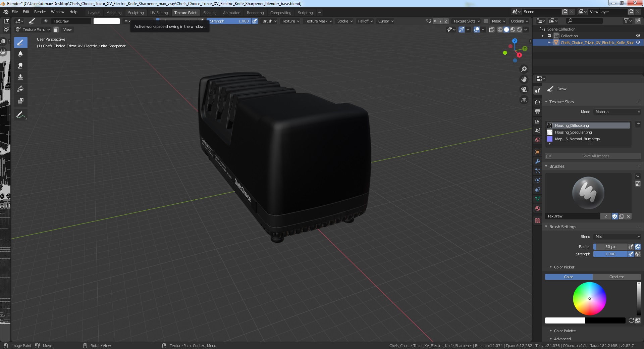Screen dimensions: 644x349
Task: Switch to Gradient color mode tab
Action: tap(616, 277)
